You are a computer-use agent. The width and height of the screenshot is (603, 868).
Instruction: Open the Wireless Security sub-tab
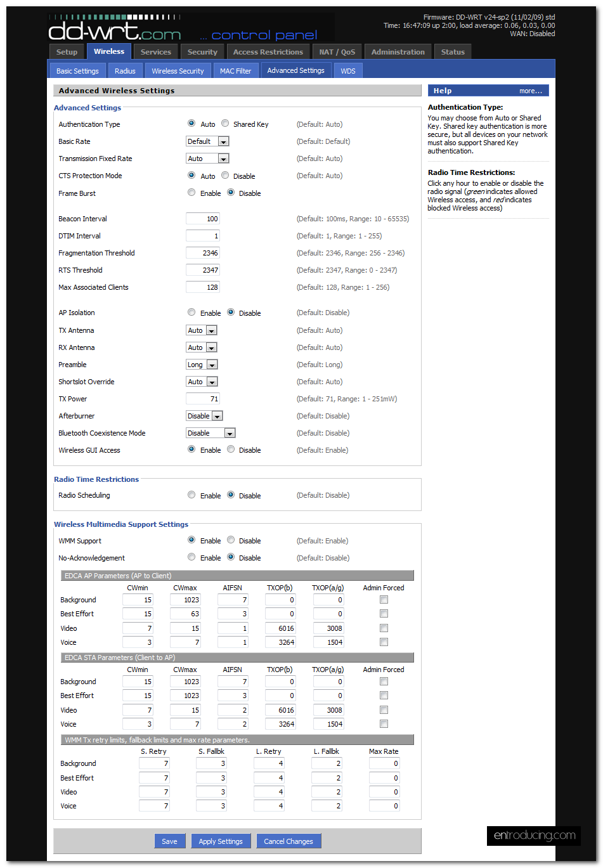click(178, 71)
